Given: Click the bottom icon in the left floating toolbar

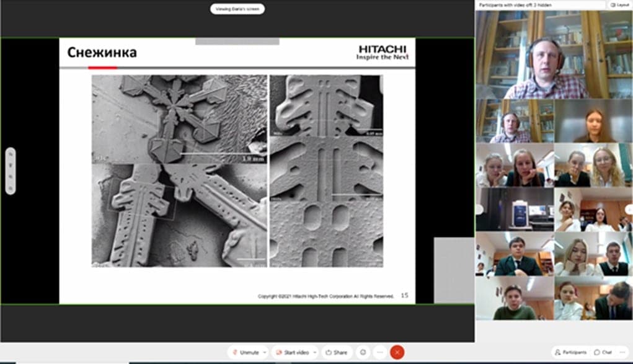Looking at the screenshot, I should click(x=10, y=187).
